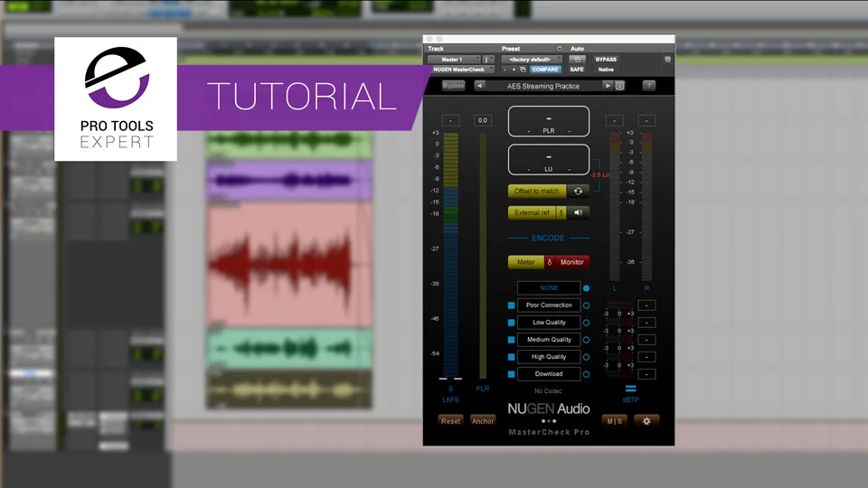This screenshot has width=868, height=488.
Task: Click the red -2.5 LU offset marker
Action: point(599,174)
